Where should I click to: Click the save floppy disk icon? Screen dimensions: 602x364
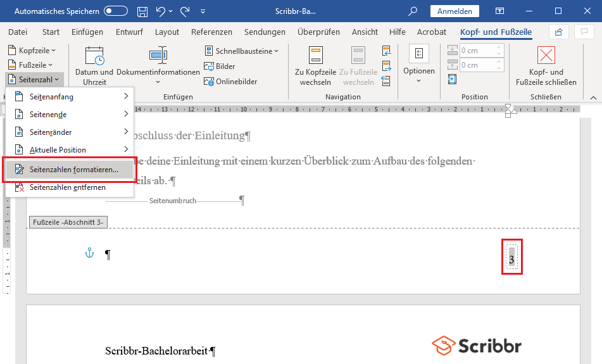click(x=142, y=11)
